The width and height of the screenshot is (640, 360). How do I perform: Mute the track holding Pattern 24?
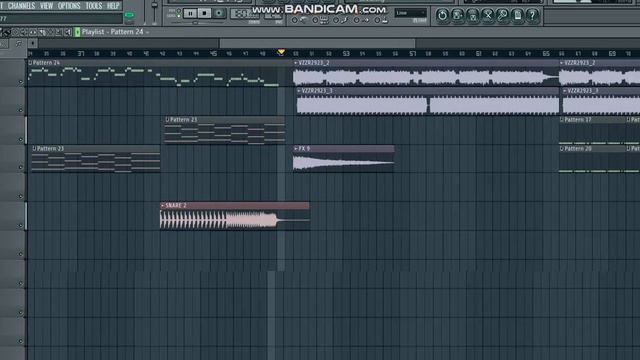(x=20, y=82)
